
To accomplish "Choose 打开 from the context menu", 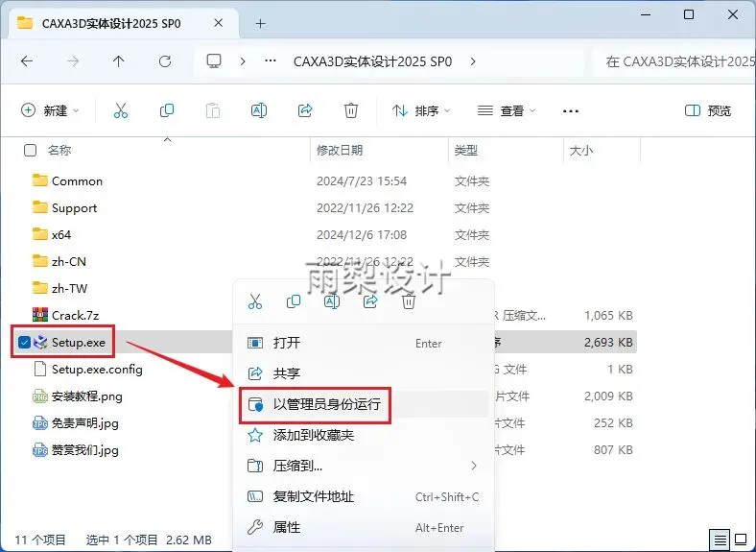I will [x=365, y=343].
